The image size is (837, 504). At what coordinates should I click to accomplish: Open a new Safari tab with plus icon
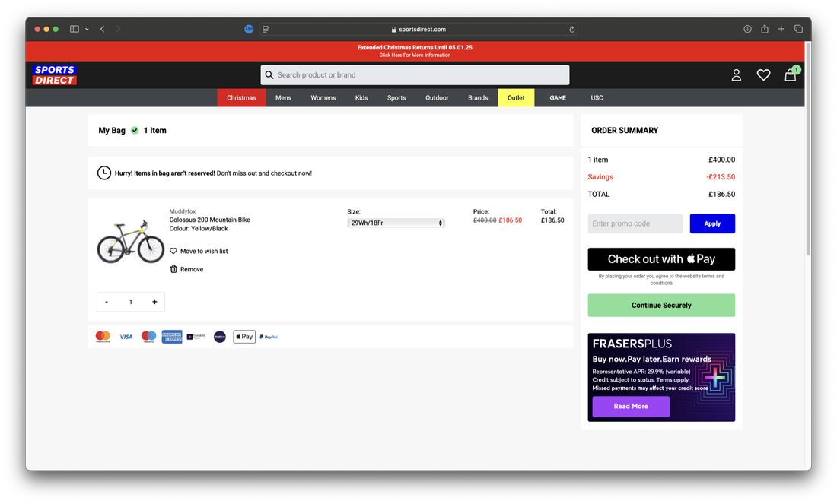[x=781, y=29]
